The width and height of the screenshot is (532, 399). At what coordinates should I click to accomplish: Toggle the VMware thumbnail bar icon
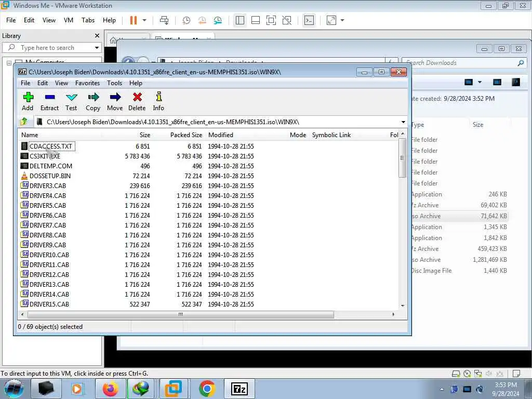[256, 20]
